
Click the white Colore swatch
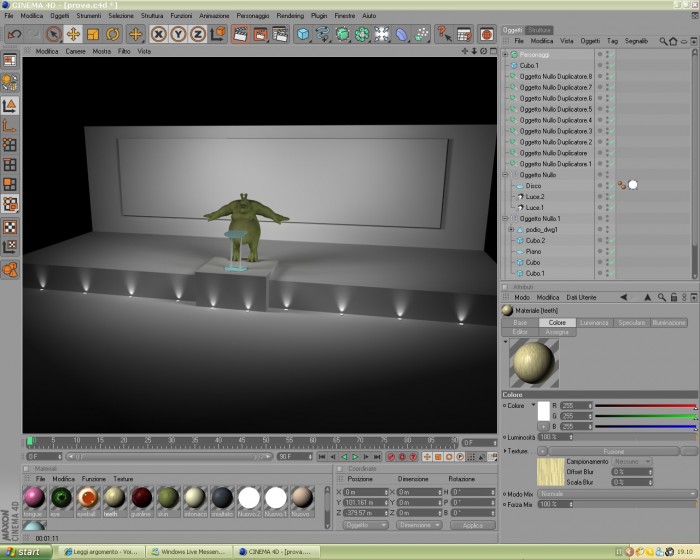point(543,411)
